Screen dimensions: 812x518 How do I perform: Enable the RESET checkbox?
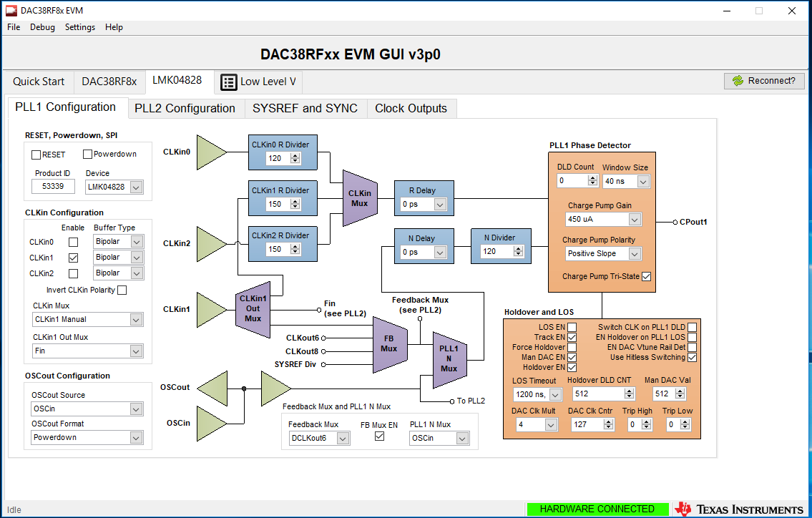coord(36,155)
